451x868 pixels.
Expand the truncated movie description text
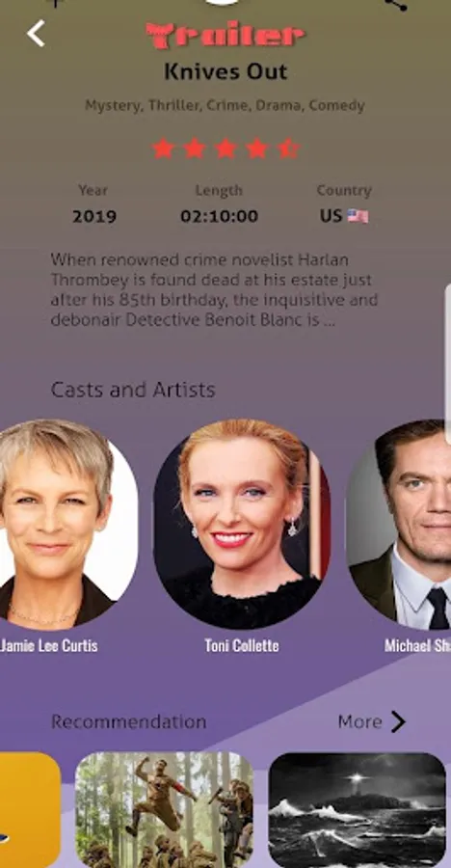215,289
